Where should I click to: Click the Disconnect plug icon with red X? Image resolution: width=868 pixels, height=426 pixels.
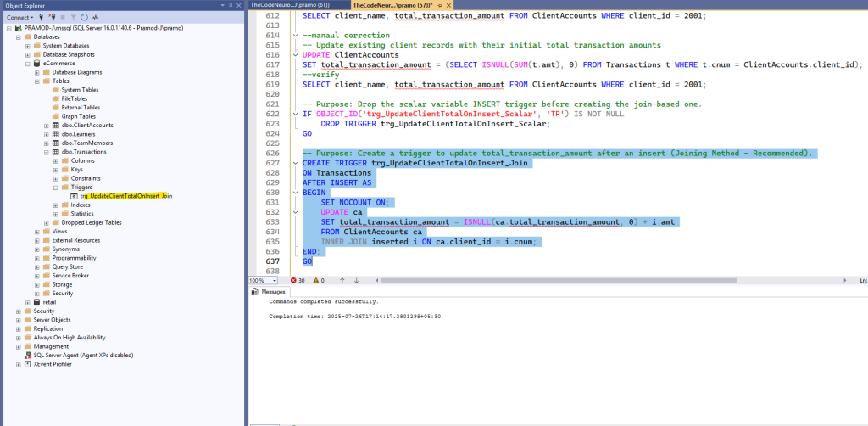click(53, 17)
